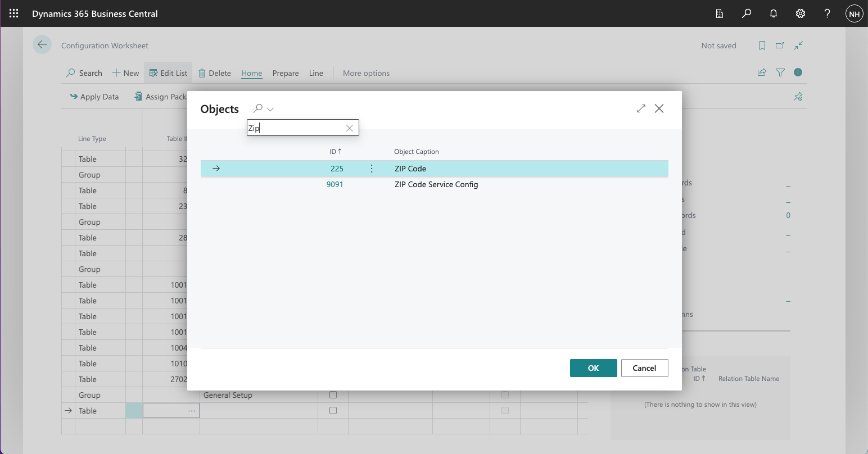Toggle the checkbox in the last Table row
Image resolution: width=868 pixels, height=454 pixels.
coord(333,411)
